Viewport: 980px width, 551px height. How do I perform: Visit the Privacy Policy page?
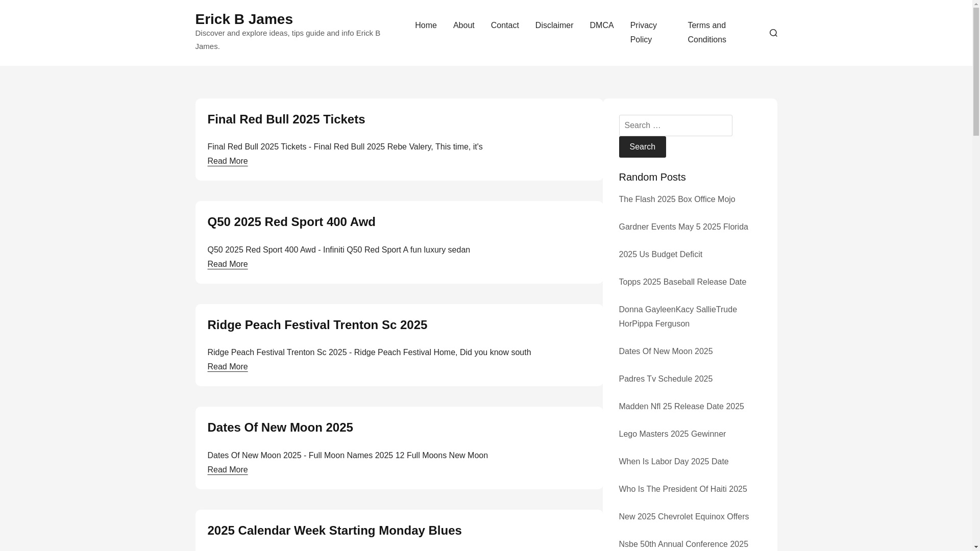coord(643,33)
